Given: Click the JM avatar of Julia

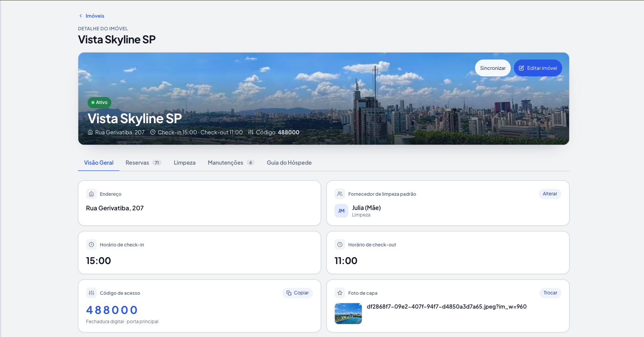Looking at the screenshot, I should pos(341,211).
